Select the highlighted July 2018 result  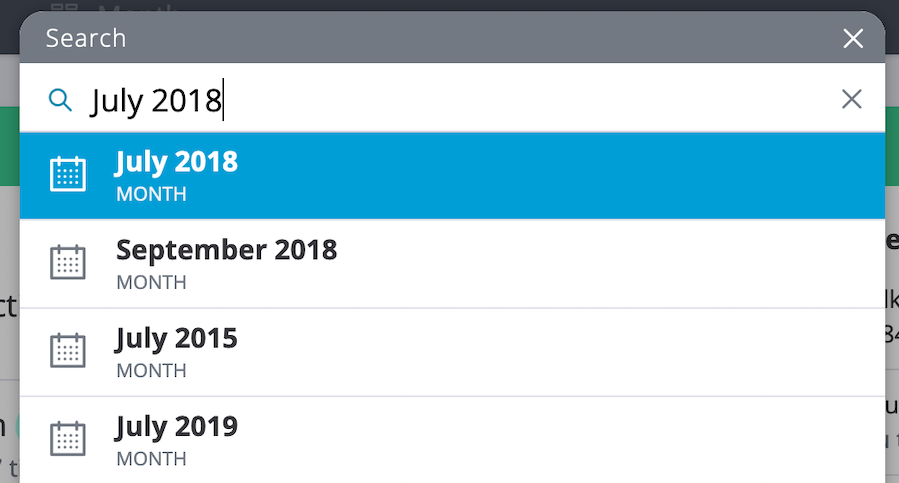pyautogui.click(x=452, y=176)
